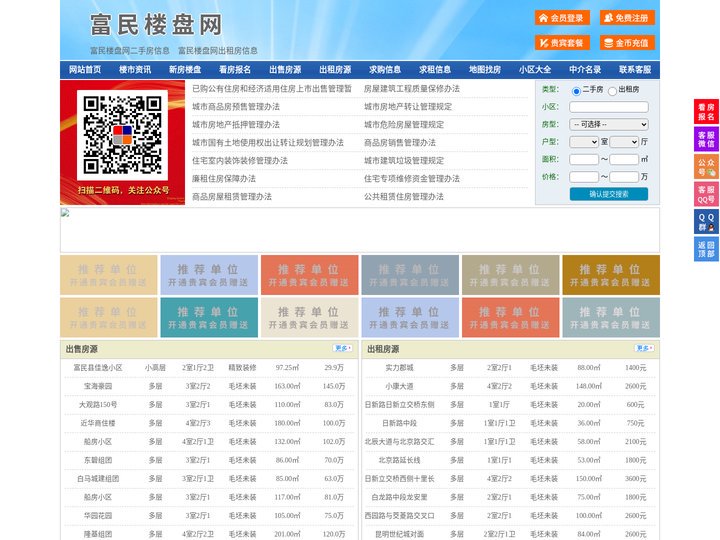
Task: Go to 网站首页 in navigation bar
Action: (x=85, y=70)
